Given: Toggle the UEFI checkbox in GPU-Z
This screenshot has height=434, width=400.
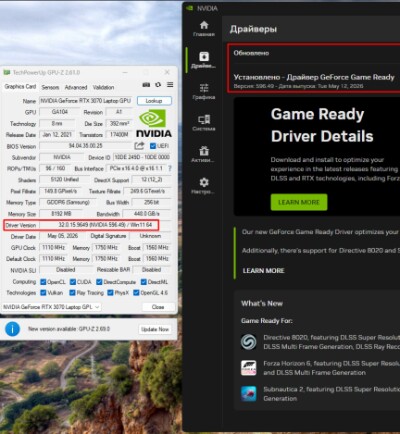Looking at the screenshot, I should pyautogui.click(x=153, y=146).
